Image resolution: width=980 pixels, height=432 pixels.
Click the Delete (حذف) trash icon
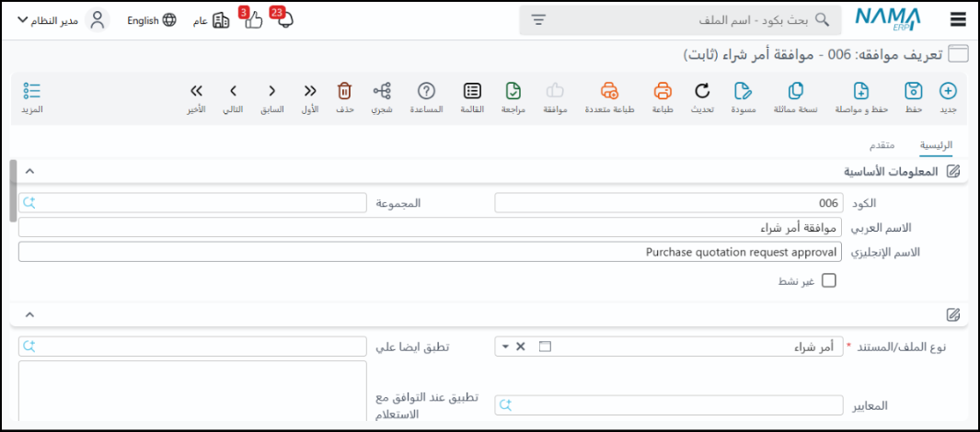[344, 91]
